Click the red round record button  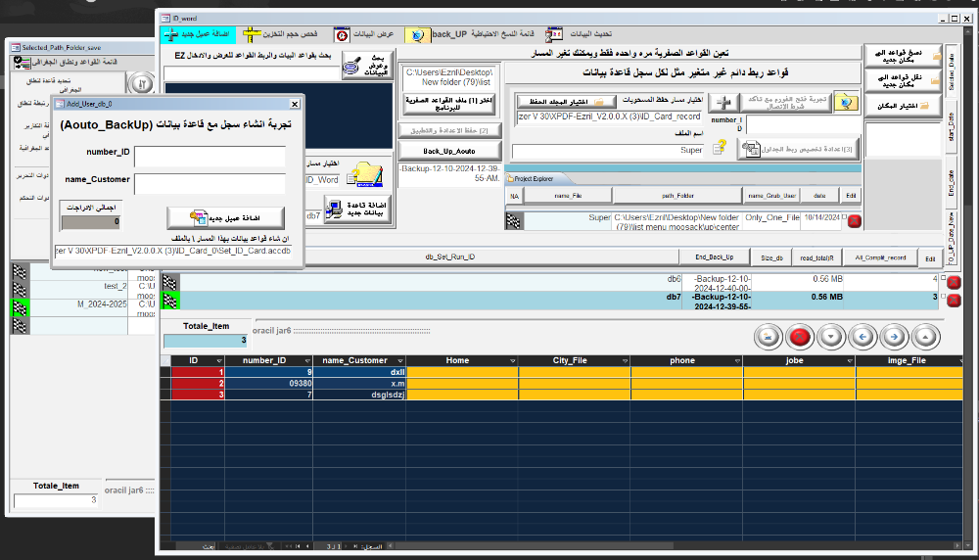point(801,337)
